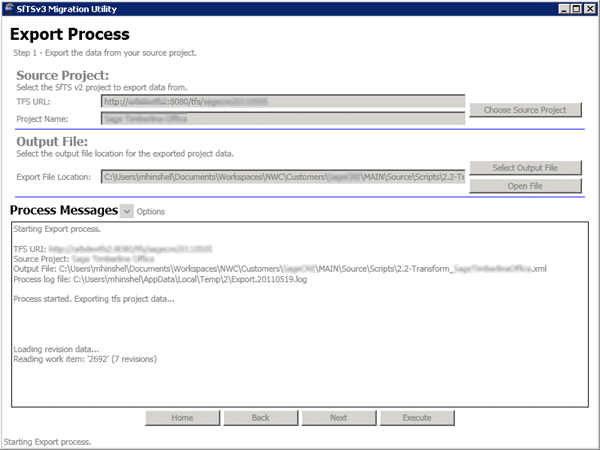600x450 pixels.
Task: Click the 'Export Process' heading
Action: pos(70,34)
